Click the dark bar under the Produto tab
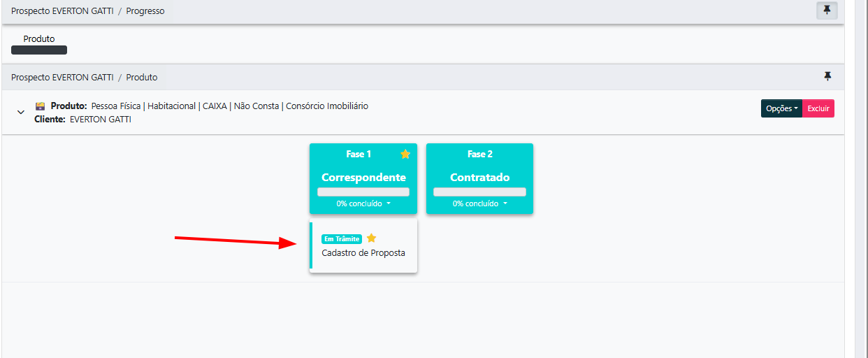Screen dimensions: 868x358 (x=39, y=50)
